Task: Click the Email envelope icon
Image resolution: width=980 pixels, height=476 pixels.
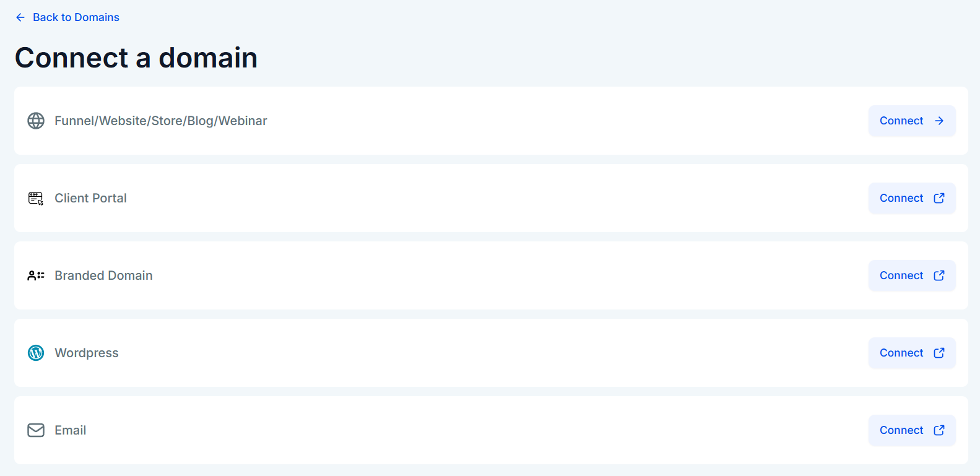Action: (x=36, y=430)
